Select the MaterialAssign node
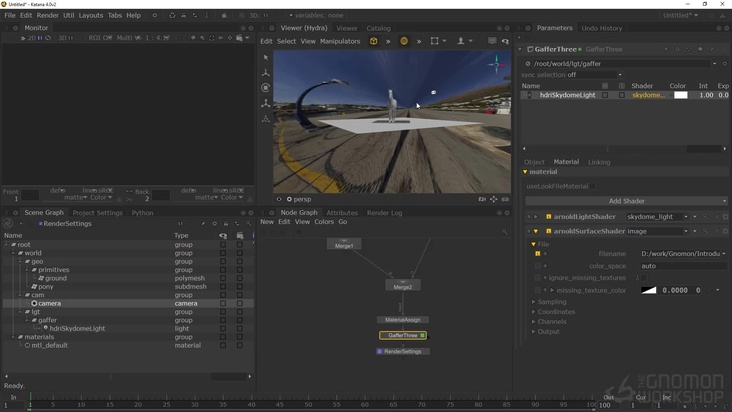 pos(402,320)
